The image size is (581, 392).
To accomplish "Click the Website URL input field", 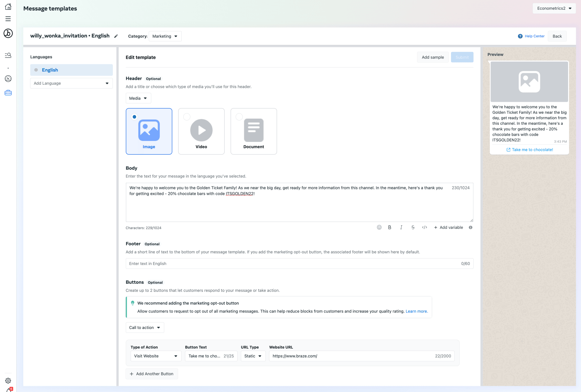I will pyautogui.click(x=362, y=356).
